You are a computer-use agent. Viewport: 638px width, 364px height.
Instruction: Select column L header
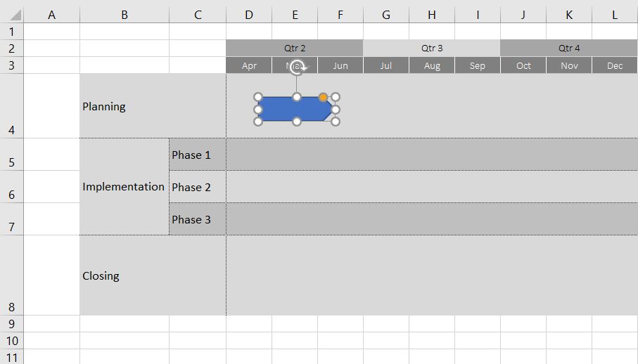point(615,15)
